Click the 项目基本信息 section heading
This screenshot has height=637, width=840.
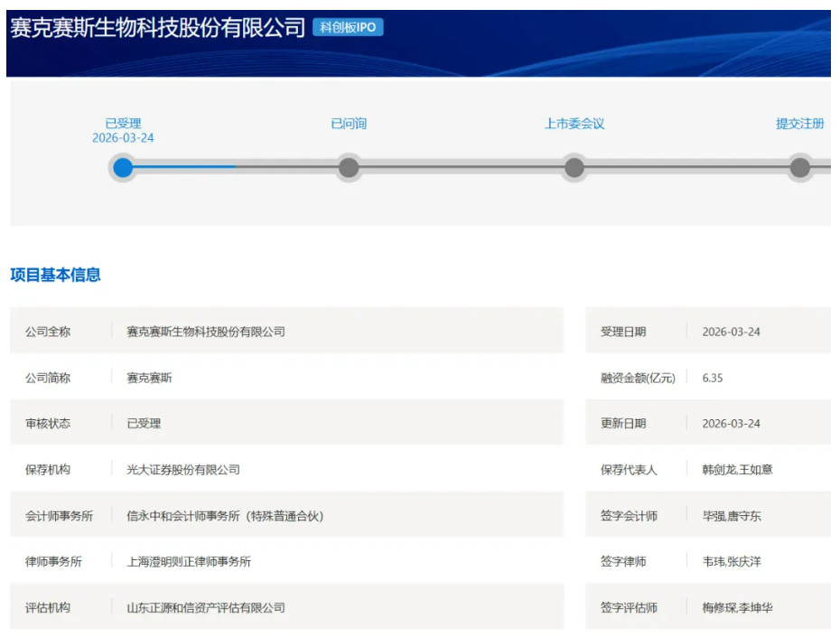point(55,275)
